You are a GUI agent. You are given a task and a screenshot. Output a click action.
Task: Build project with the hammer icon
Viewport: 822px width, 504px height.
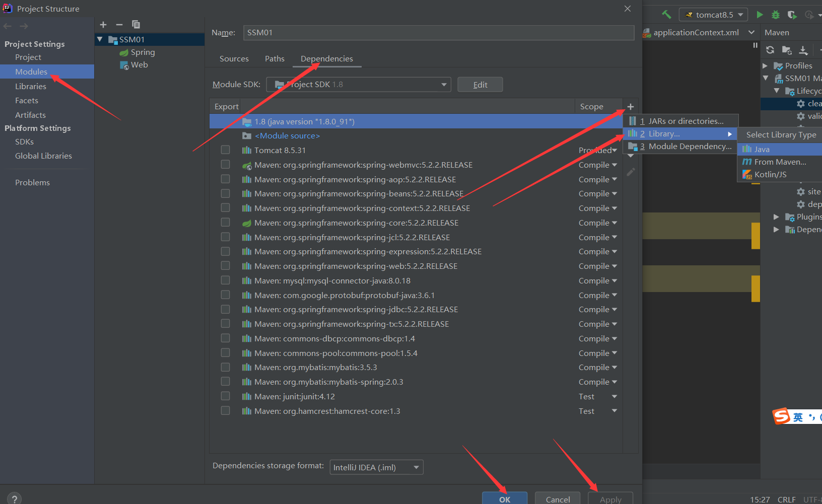(x=666, y=15)
